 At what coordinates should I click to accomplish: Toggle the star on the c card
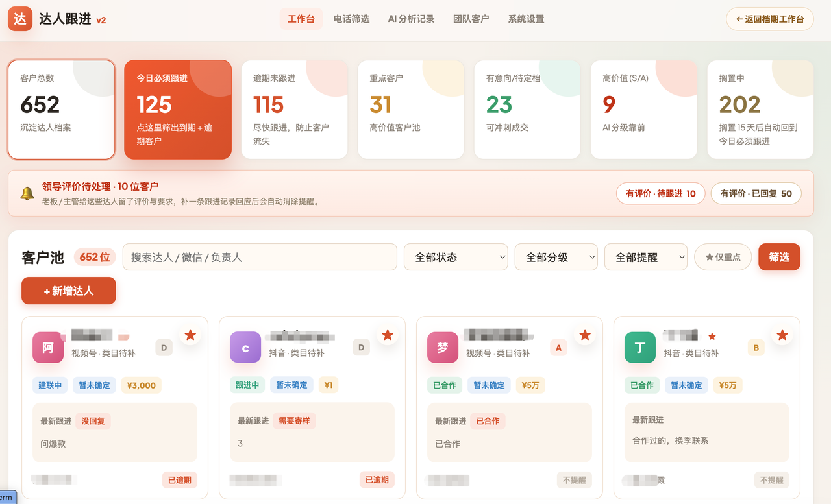[388, 335]
